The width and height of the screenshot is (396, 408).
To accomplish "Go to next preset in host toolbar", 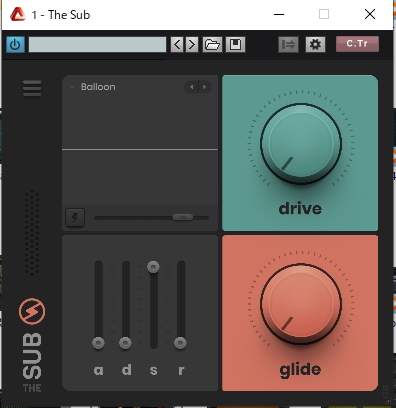I will click(x=191, y=45).
